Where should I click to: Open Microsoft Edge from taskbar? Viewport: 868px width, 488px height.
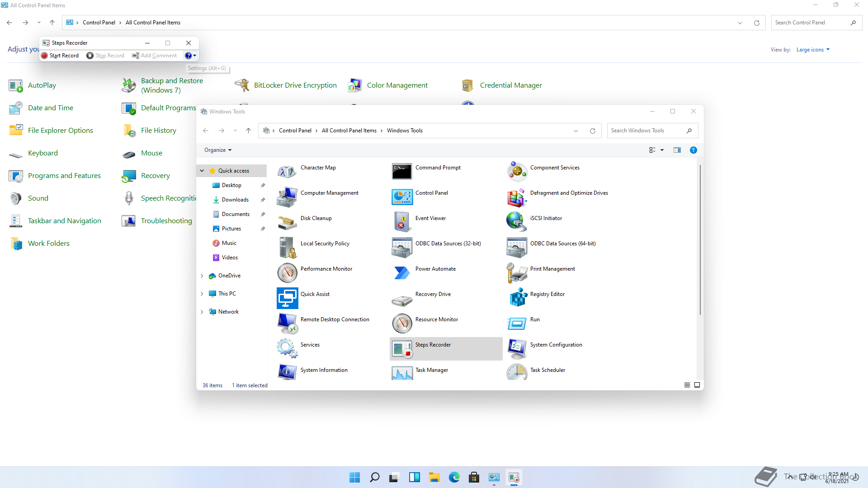click(454, 477)
